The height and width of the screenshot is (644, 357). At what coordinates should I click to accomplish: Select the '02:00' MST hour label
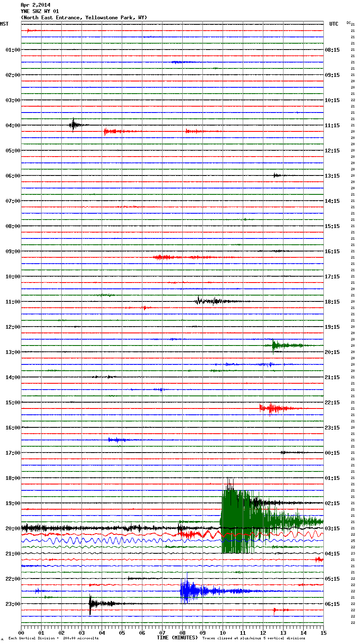tap(13, 75)
